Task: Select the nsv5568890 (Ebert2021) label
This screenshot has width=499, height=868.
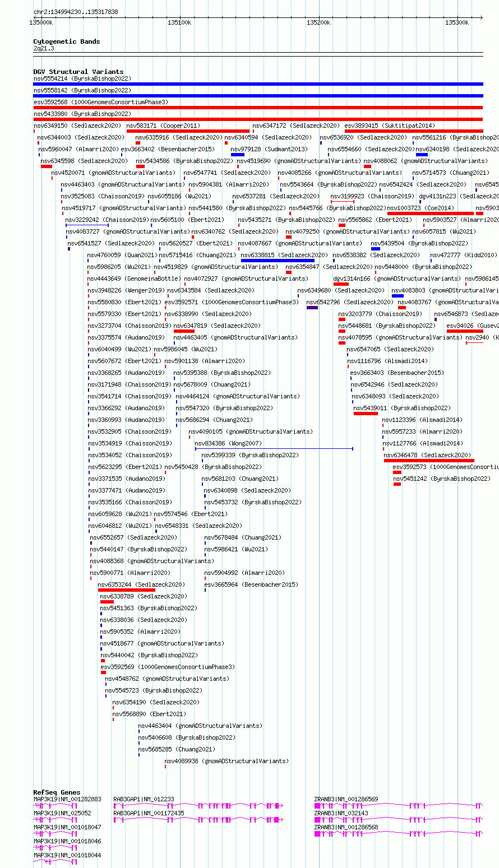Action: [x=149, y=714]
